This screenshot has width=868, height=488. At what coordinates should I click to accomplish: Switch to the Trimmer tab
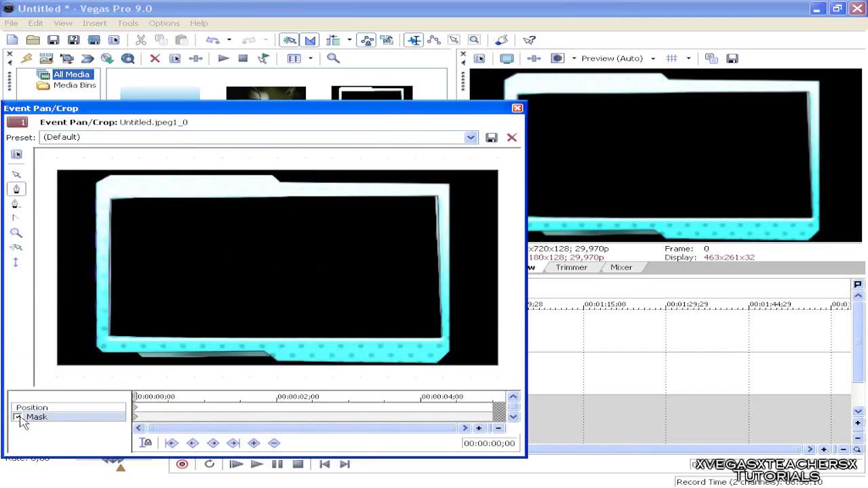pyautogui.click(x=571, y=267)
